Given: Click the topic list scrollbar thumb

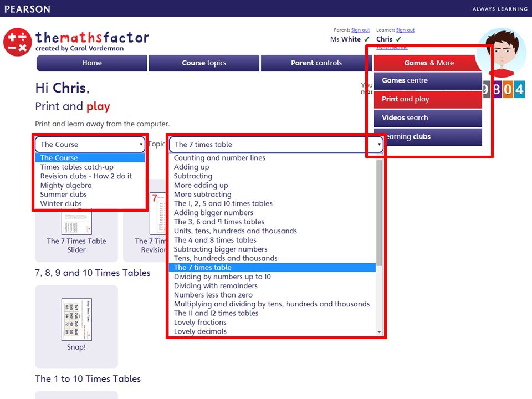Looking at the screenshot, I should (379, 213).
